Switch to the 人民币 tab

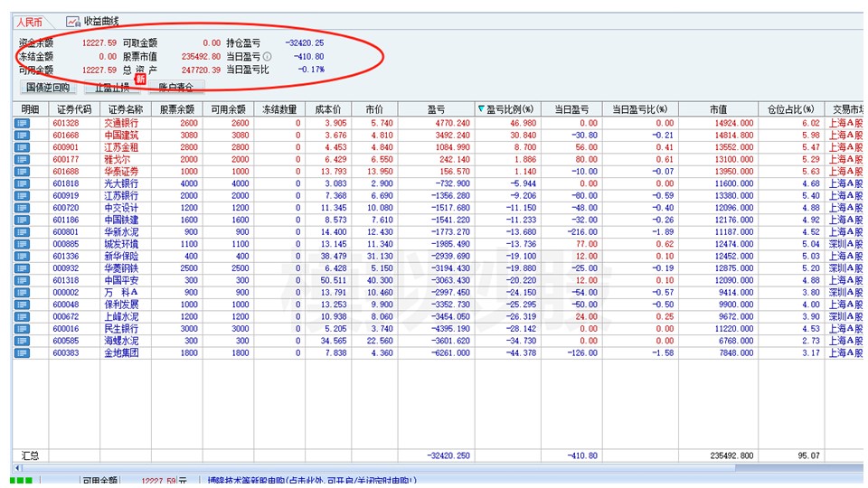[x=30, y=22]
